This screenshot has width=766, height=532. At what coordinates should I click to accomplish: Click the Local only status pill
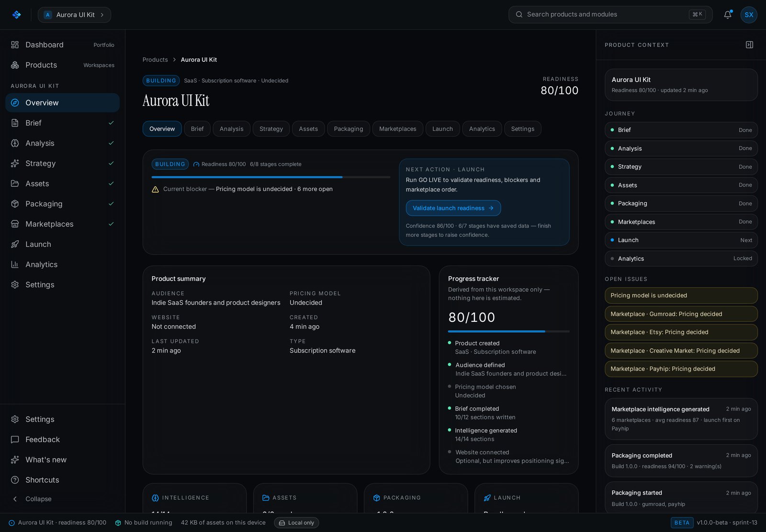point(296,523)
